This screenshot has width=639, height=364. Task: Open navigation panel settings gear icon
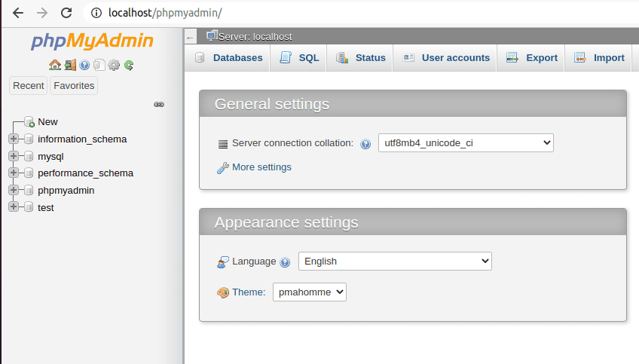click(x=114, y=65)
